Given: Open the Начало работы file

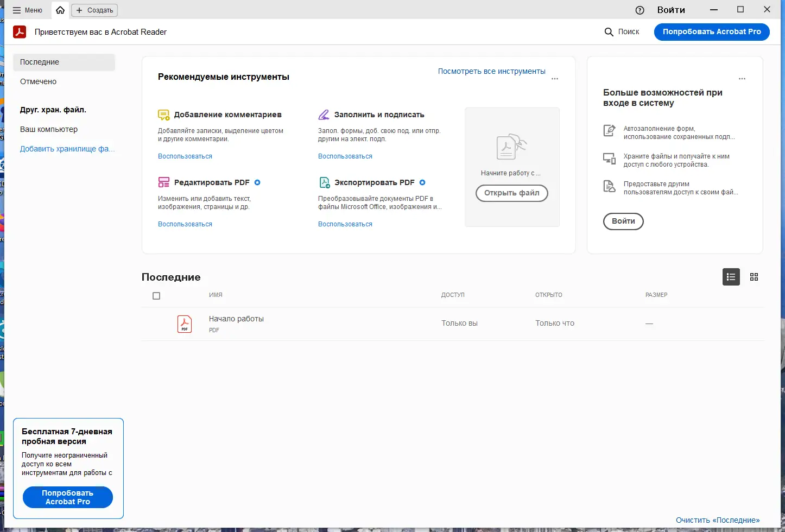Looking at the screenshot, I should 236,319.
